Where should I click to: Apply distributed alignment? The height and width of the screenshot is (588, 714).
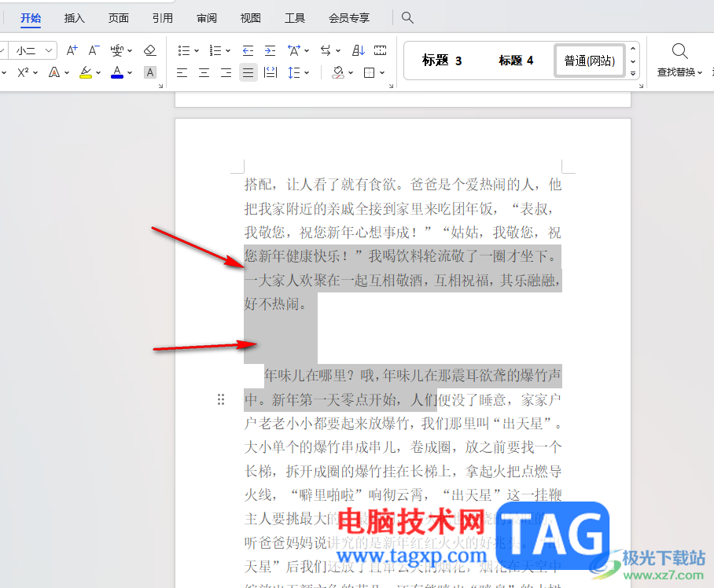(x=271, y=72)
